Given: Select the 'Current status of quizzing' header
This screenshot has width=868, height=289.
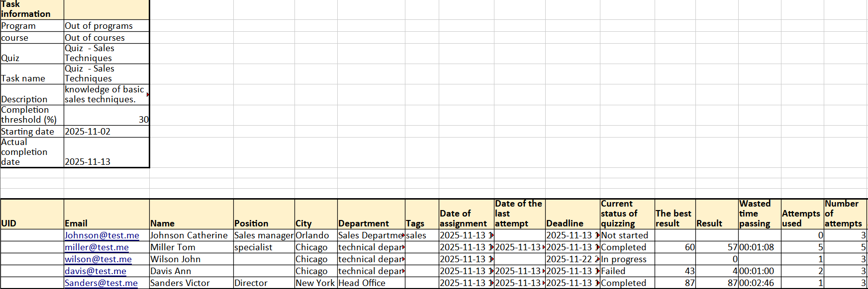Looking at the screenshot, I should click(x=627, y=214).
